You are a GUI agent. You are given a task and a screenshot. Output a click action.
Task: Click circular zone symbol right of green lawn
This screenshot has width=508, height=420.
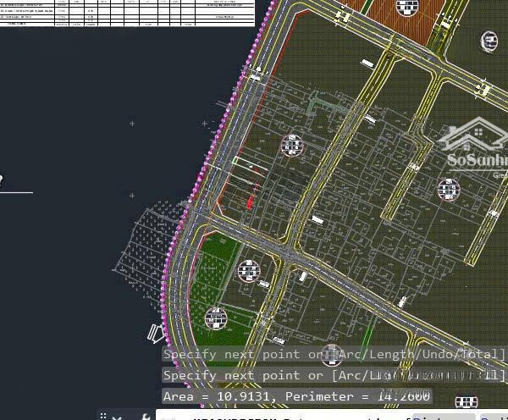(x=248, y=271)
